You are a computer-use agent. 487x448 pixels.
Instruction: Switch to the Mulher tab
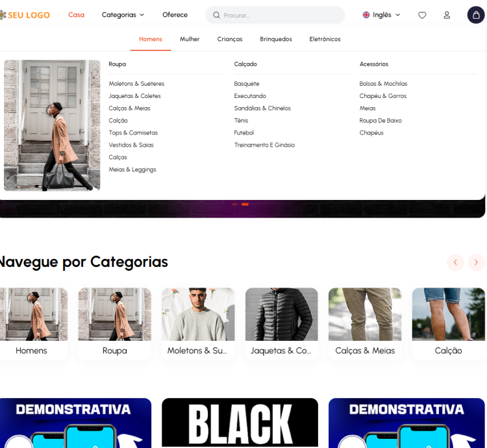[190, 39]
